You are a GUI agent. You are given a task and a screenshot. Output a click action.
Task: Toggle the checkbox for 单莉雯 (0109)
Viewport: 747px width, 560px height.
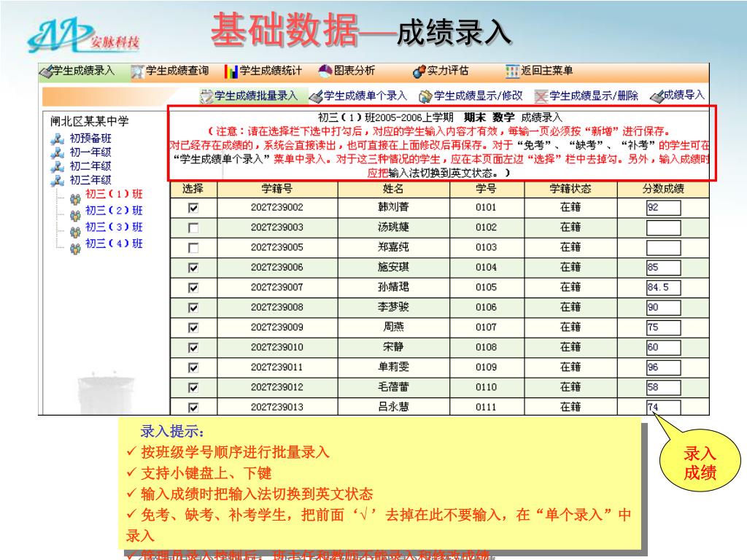click(193, 368)
